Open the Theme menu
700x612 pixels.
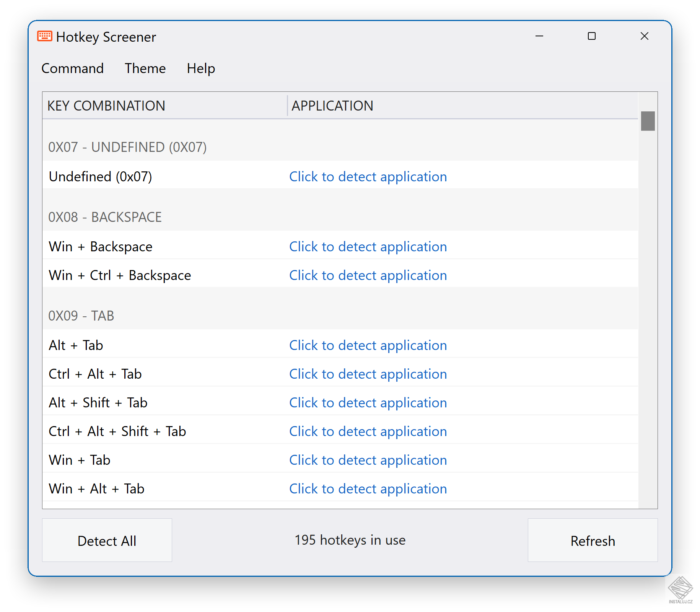click(145, 68)
